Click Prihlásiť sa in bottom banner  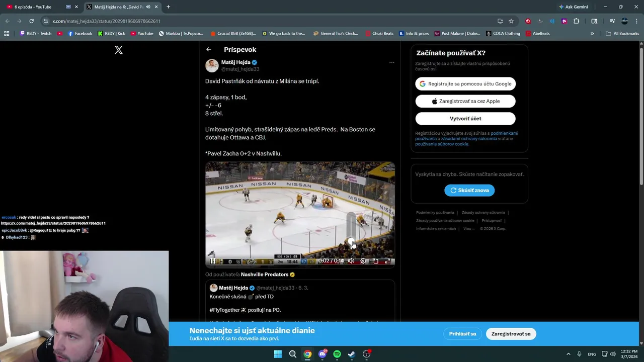tap(462, 334)
